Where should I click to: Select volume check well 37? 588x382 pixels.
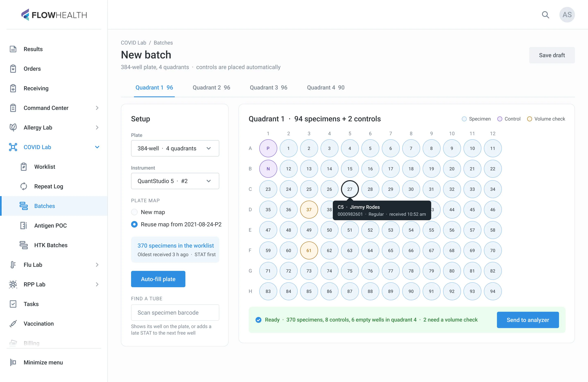coord(309,209)
